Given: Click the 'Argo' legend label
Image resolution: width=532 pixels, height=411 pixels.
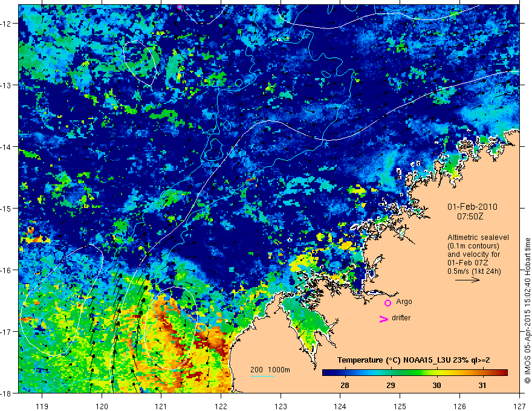Looking at the screenshot, I should point(404,302).
